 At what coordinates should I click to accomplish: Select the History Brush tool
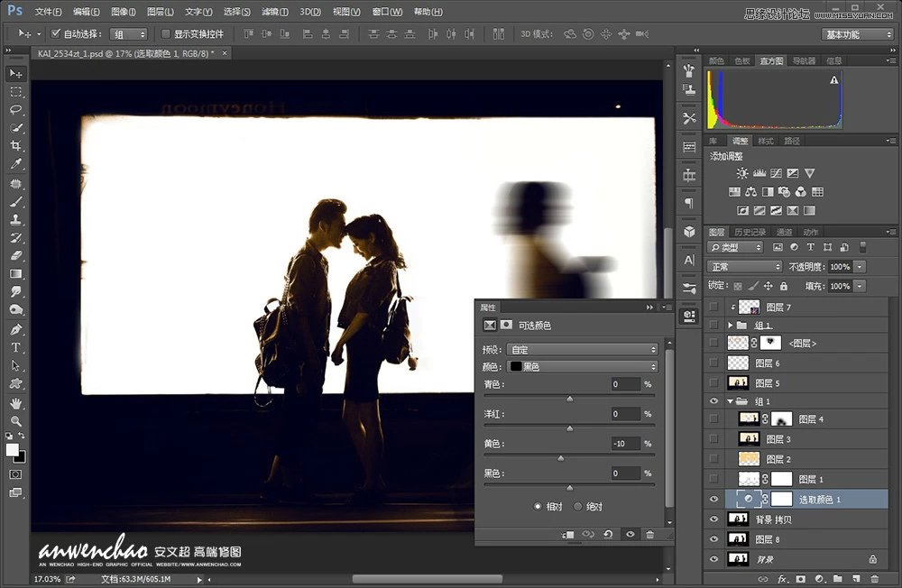(16, 237)
